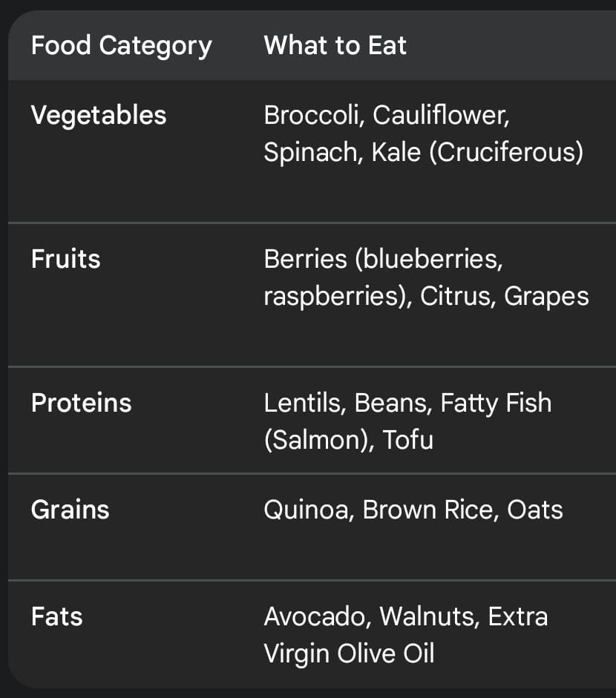The height and width of the screenshot is (698, 616).
Task: Click the word Quinoa
Action: point(309,510)
